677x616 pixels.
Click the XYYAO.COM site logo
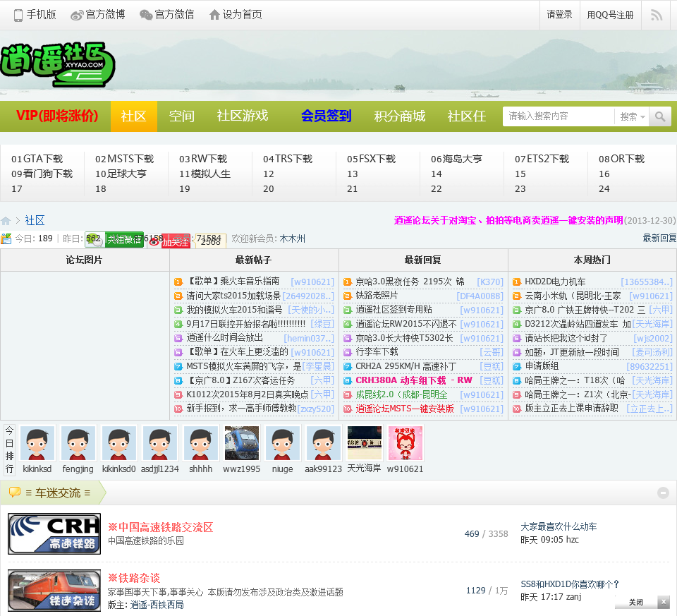tap(58, 65)
